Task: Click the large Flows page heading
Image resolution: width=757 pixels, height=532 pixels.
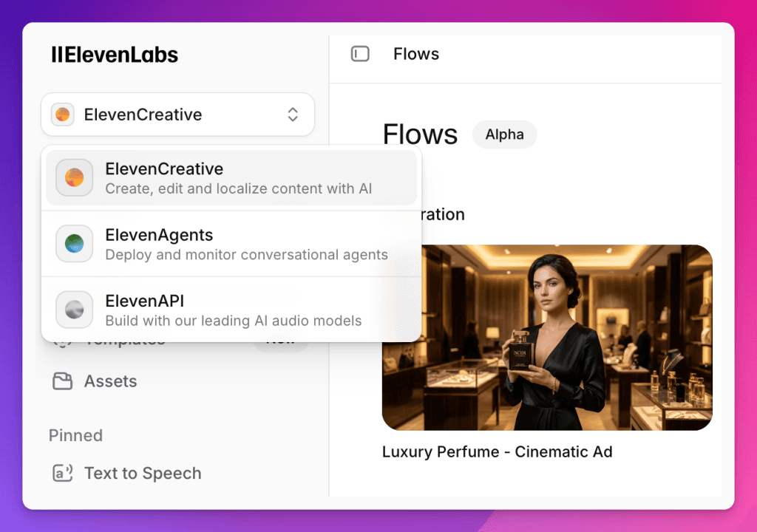Action: click(420, 134)
